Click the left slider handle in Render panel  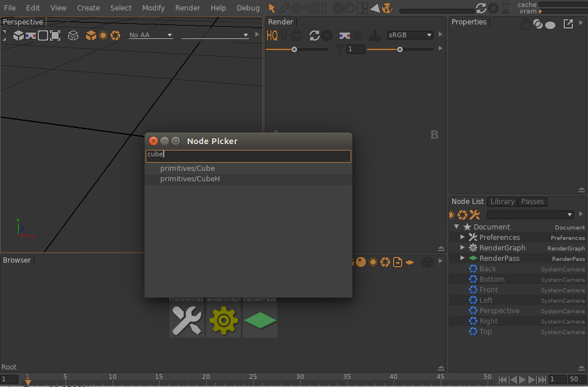tap(294, 49)
